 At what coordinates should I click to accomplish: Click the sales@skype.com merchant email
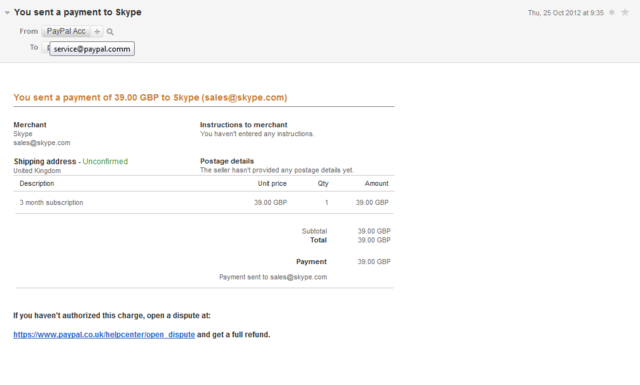[x=42, y=143]
